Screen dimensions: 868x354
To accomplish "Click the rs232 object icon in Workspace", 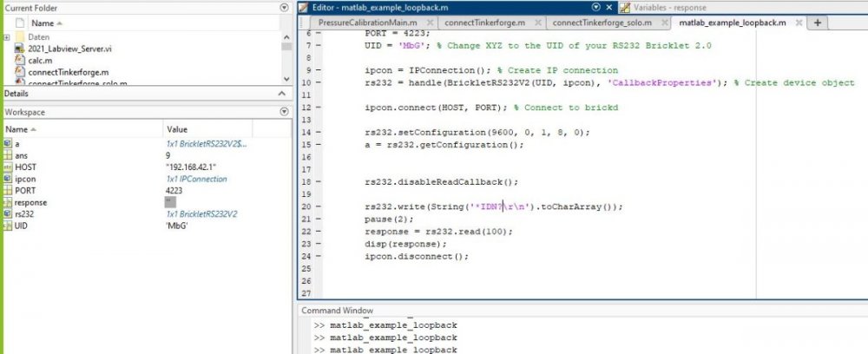I will pos(8,213).
